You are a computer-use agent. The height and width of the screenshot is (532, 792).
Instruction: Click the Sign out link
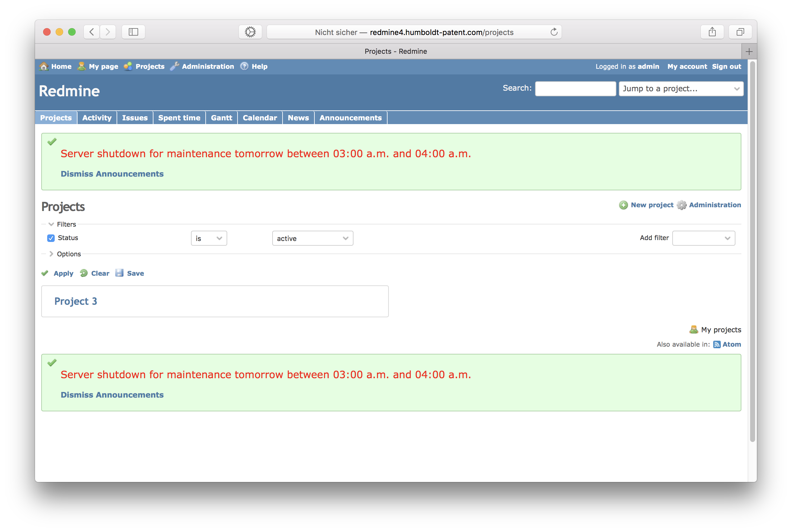pyautogui.click(x=727, y=67)
